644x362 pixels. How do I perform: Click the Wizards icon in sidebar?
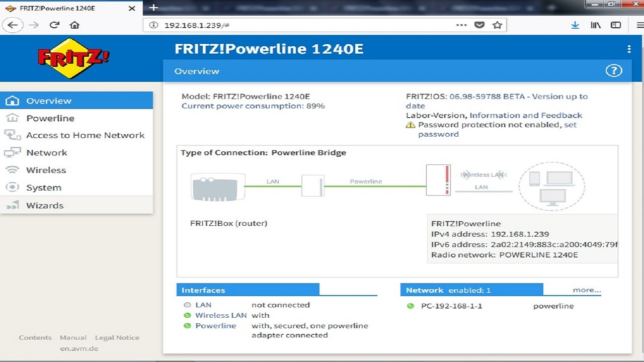[x=12, y=205]
